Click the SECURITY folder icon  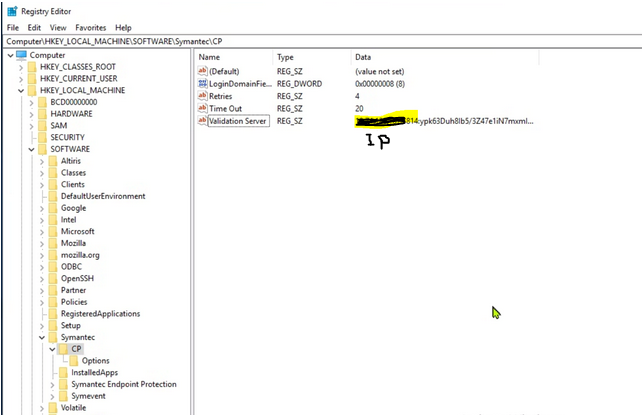(x=43, y=137)
